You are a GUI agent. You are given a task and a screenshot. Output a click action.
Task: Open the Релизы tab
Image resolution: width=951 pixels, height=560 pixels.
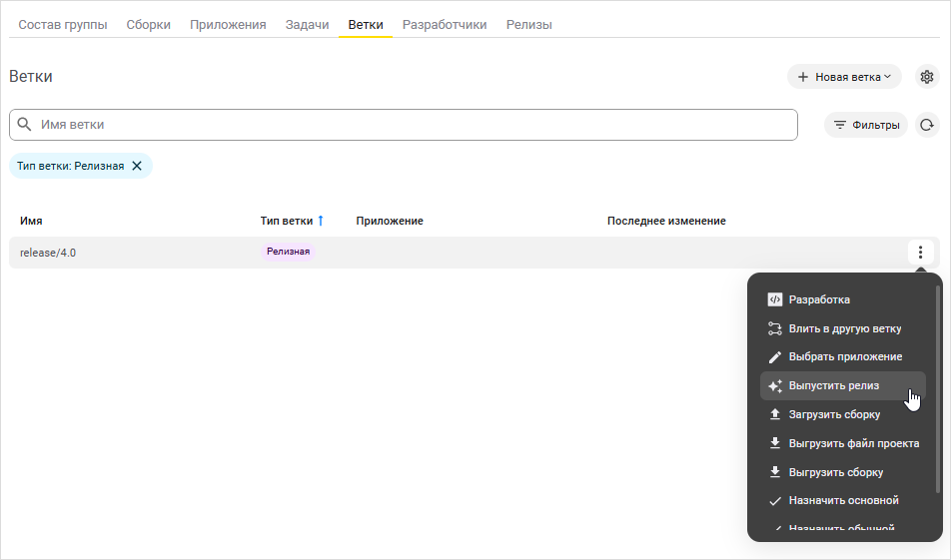528,25
